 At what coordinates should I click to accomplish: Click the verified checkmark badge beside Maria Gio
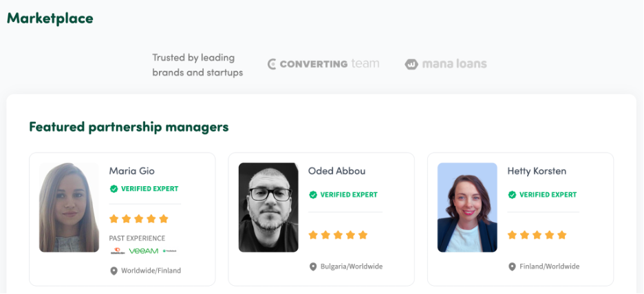[x=114, y=189]
